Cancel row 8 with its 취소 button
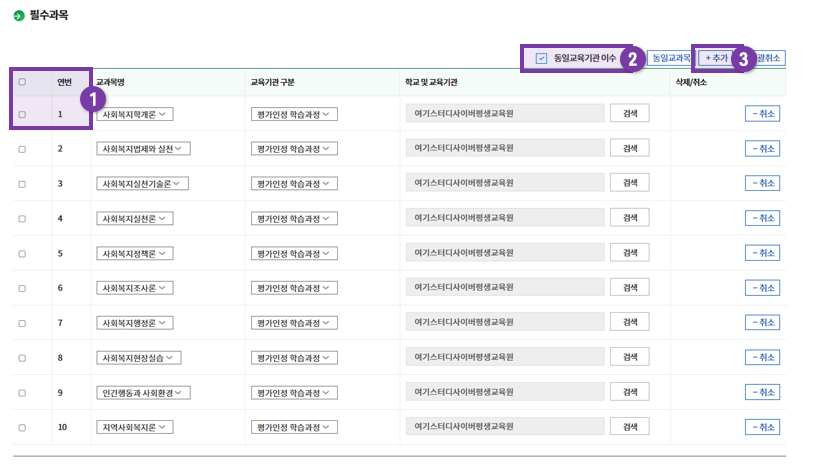This screenshot has width=815, height=465. click(763, 357)
